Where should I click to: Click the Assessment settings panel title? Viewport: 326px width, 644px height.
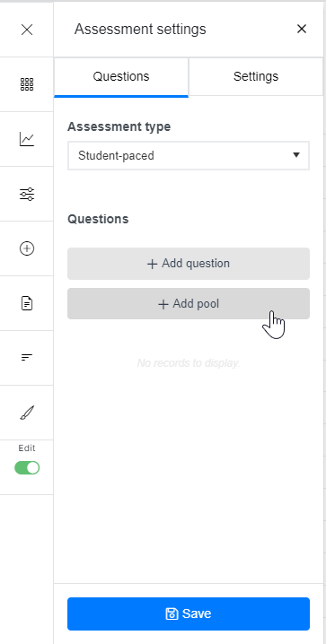click(x=140, y=30)
